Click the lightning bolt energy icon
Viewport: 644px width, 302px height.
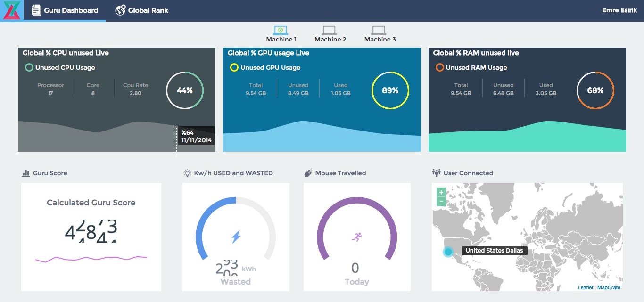(236, 237)
